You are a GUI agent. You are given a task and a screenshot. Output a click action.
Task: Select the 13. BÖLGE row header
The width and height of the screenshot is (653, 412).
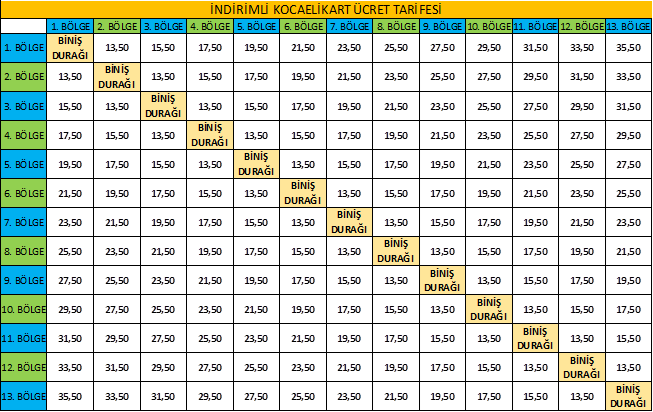(x=23, y=397)
